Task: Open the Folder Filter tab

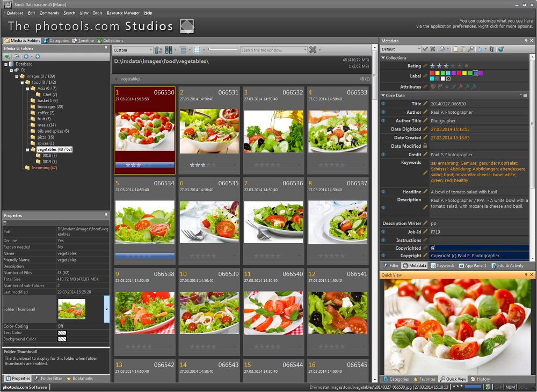Action: [x=48, y=378]
